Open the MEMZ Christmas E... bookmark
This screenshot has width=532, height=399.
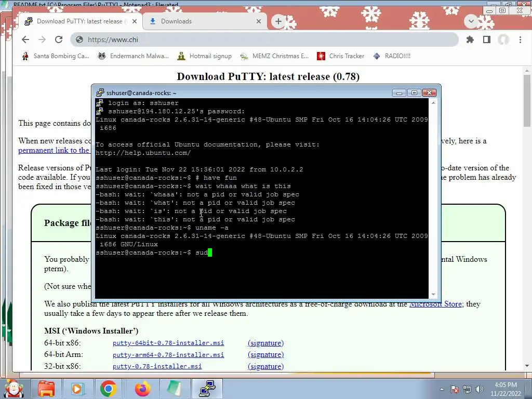[x=274, y=56]
